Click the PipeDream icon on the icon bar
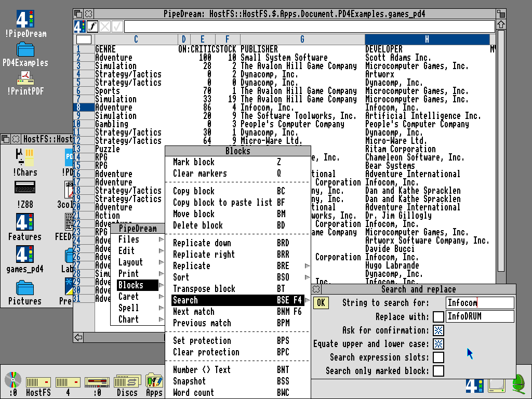This screenshot has width=532, height=399. [474, 386]
